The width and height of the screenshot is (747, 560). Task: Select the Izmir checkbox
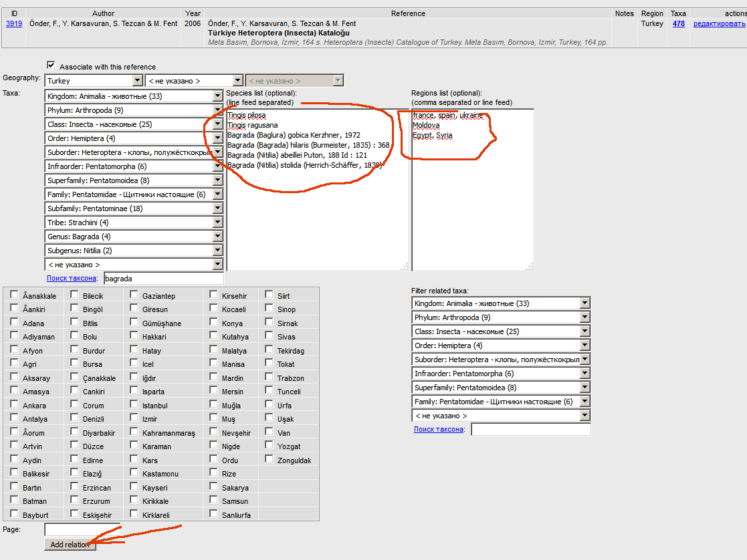pos(134,418)
